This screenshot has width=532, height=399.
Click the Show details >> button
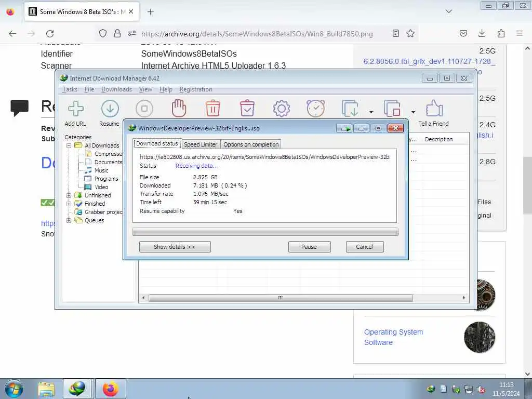coord(175,247)
